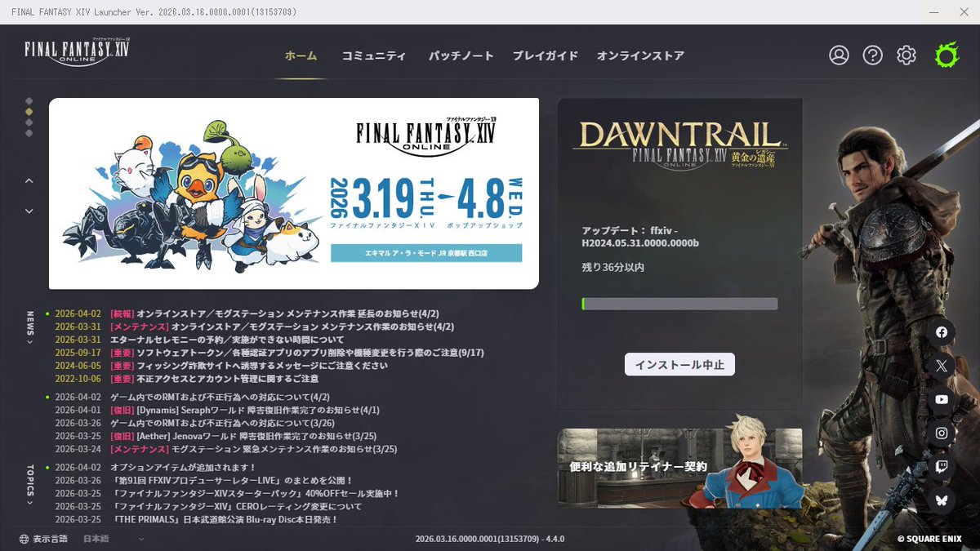Open the Instagram social link

pos(942,433)
